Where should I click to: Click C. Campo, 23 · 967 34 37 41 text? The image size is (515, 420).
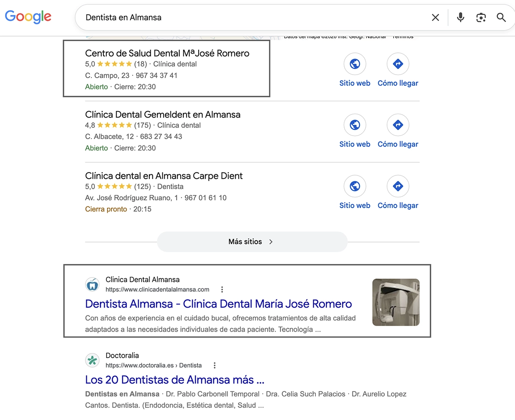coord(131,76)
